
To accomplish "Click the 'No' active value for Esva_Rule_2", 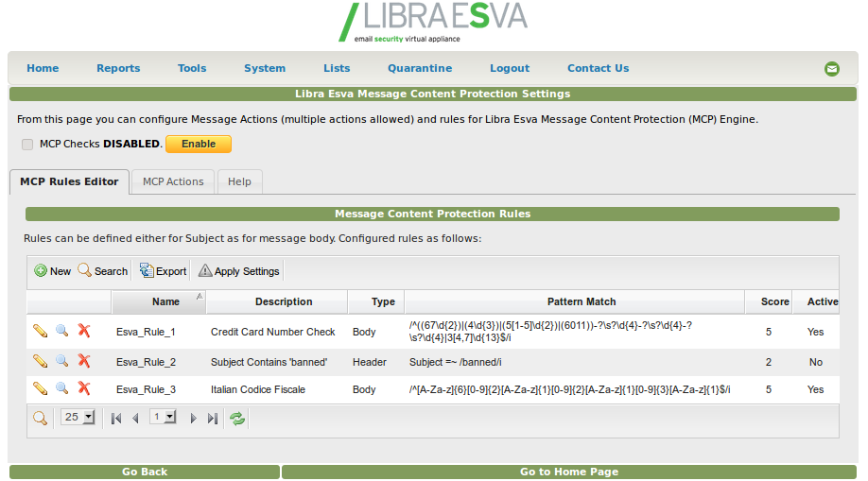I will coord(815,362).
